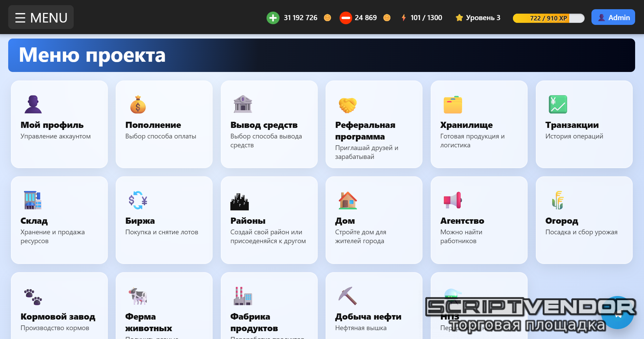Open the Огород garden card
This screenshot has width=644, height=339.
[584, 220]
